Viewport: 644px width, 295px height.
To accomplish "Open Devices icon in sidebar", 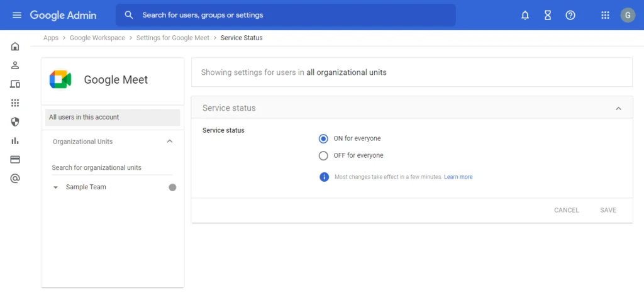I will tap(15, 84).
